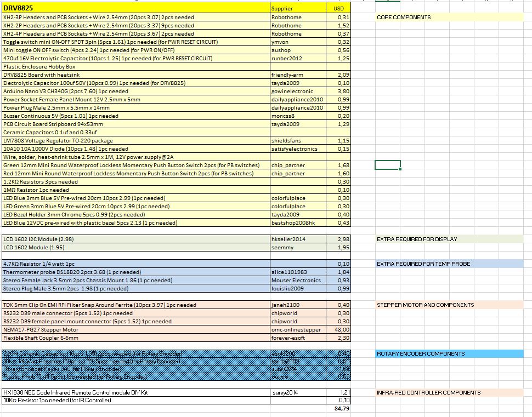Click the Supplier column header cell
The image size is (532, 417).
pyautogui.click(x=298, y=8)
